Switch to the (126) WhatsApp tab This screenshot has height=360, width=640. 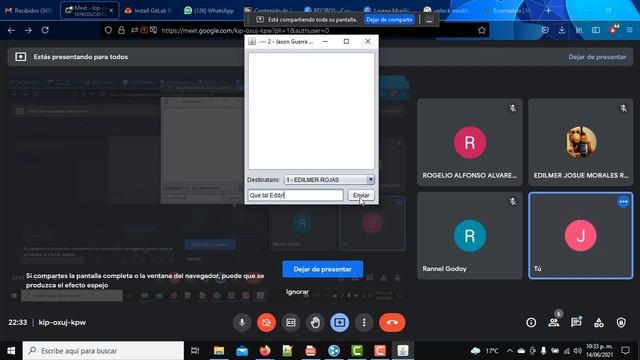(x=210, y=11)
